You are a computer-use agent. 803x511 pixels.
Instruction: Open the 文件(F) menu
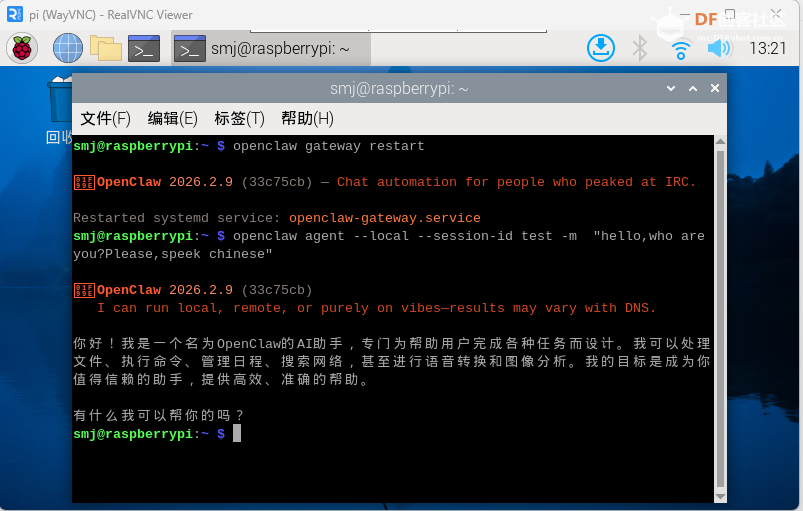(x=105, y=119)
